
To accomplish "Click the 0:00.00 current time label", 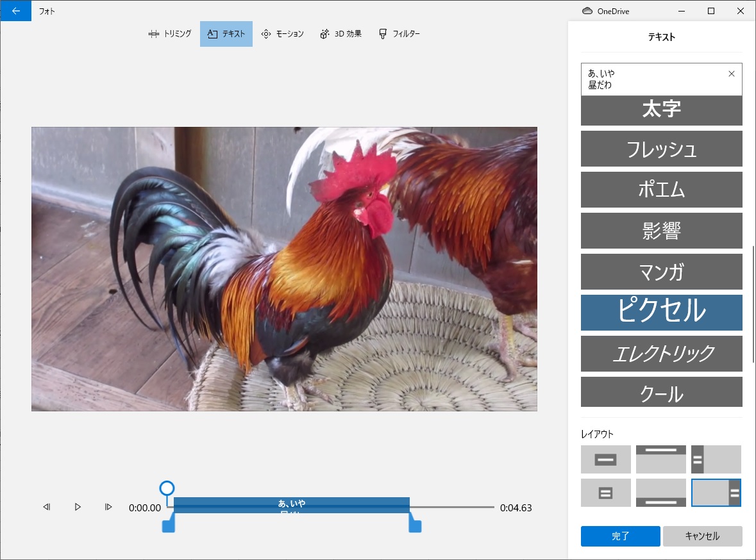I will pos(145,508).
